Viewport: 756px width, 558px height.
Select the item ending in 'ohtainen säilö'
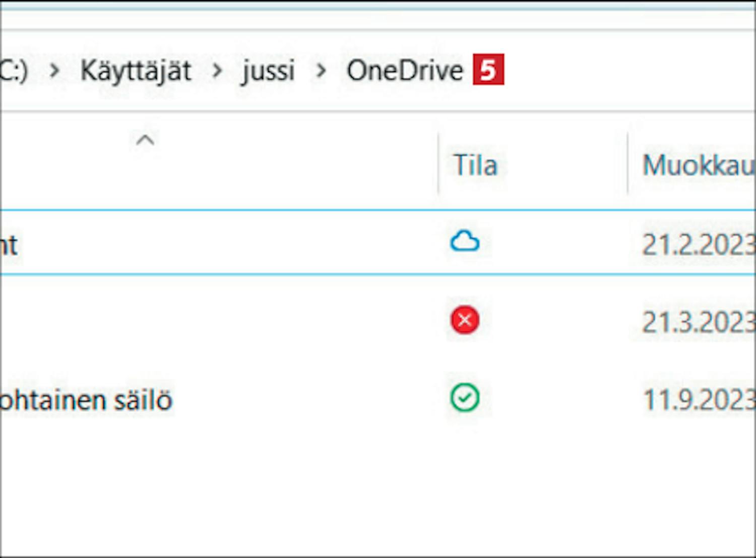pyautogui.click(x=86, y=400)
